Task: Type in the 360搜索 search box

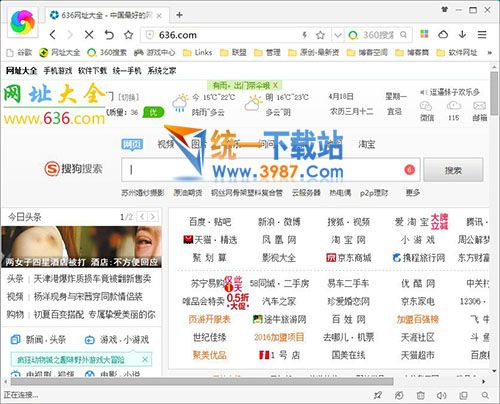Action: click(x=378, y=35)
